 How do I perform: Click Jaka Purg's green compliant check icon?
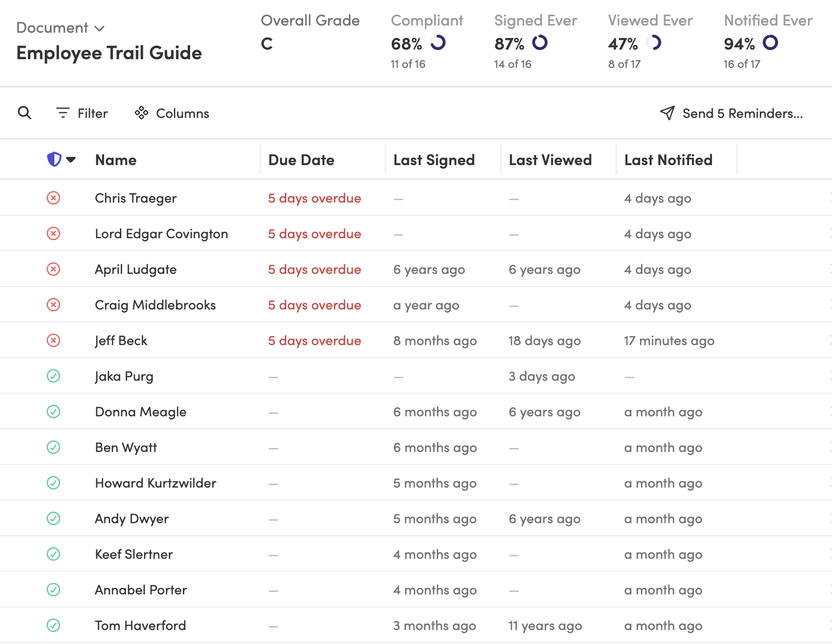[53, 376]
